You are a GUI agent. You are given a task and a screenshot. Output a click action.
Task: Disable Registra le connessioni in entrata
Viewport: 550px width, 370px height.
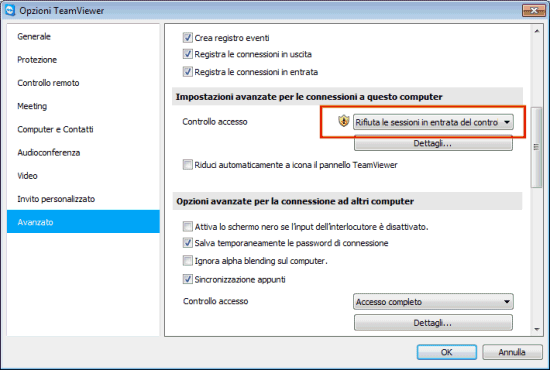point(188,72)
